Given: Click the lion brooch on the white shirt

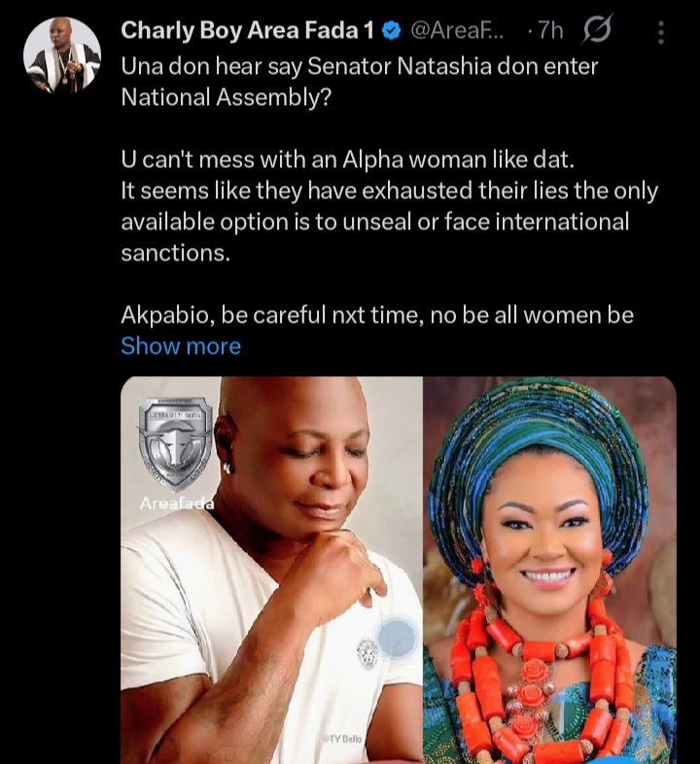Looking at the screenshot, I should [366, 650].
